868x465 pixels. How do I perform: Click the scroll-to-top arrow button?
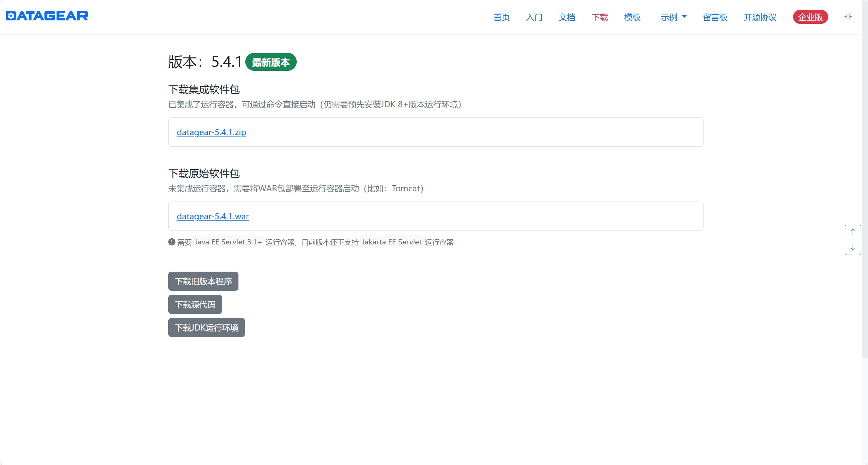point(853,232)
